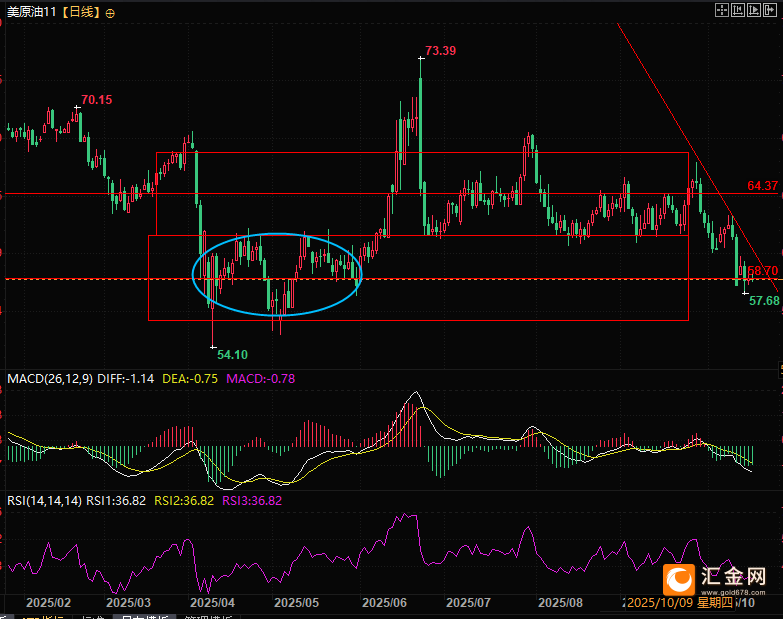Click the 2025/03 date on time axis

coord(127,603)
